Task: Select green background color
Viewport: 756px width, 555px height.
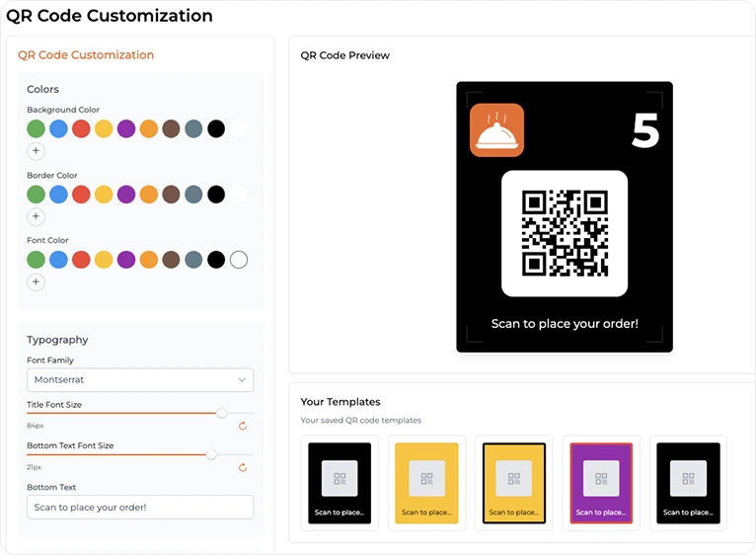Action: point(37,128)
